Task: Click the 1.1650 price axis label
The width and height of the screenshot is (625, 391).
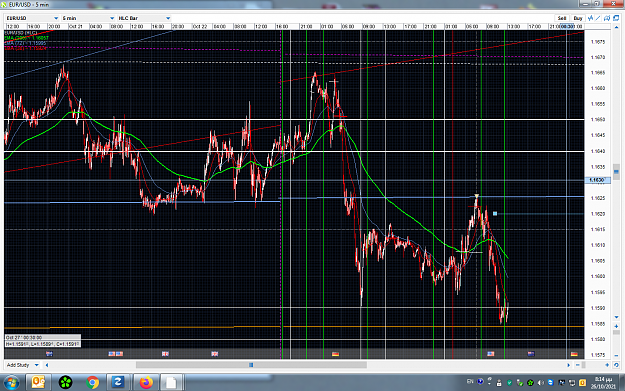Action: (598, 120)
